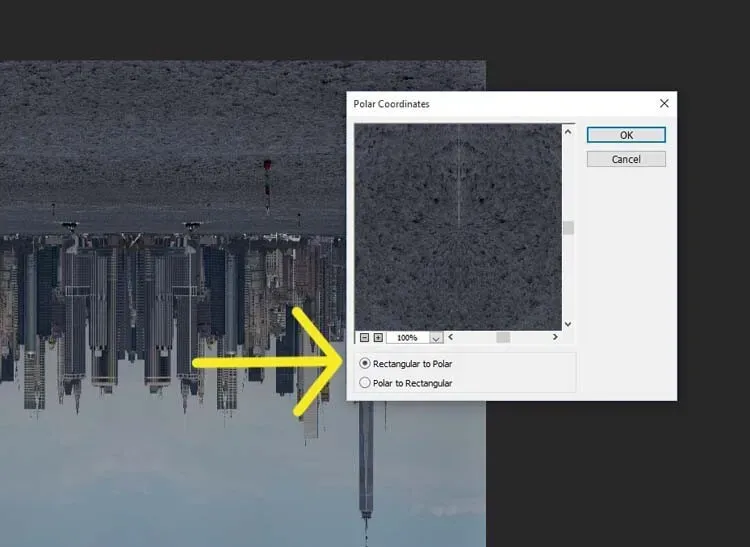
Task: Select the Rectangular to Polar option
Action: pyautogui.click(x=365, y=364)
